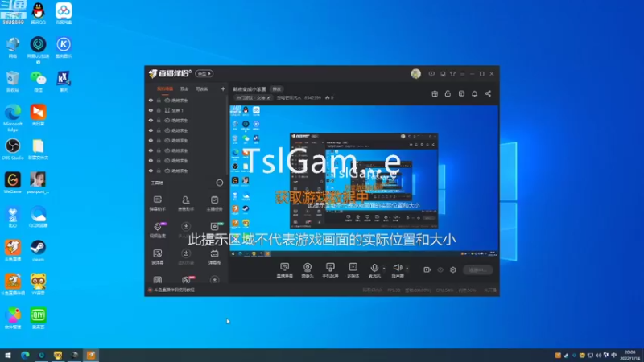Select the third scene tab

point(202,89)
